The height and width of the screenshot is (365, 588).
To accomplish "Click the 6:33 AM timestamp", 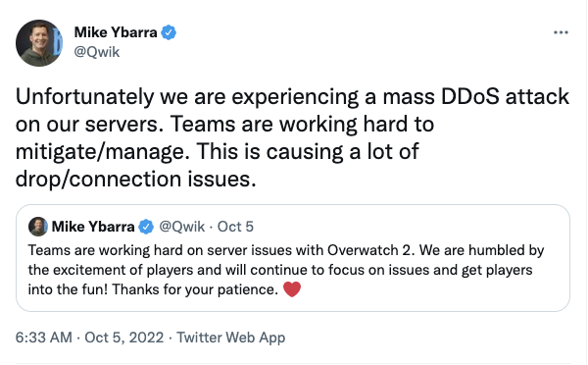I will click(43, 338).
